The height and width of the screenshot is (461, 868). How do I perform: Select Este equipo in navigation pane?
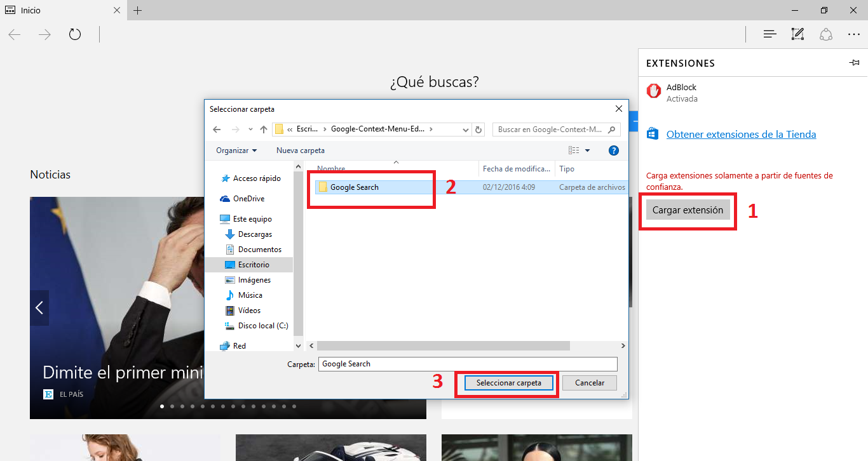pos(246,219)
